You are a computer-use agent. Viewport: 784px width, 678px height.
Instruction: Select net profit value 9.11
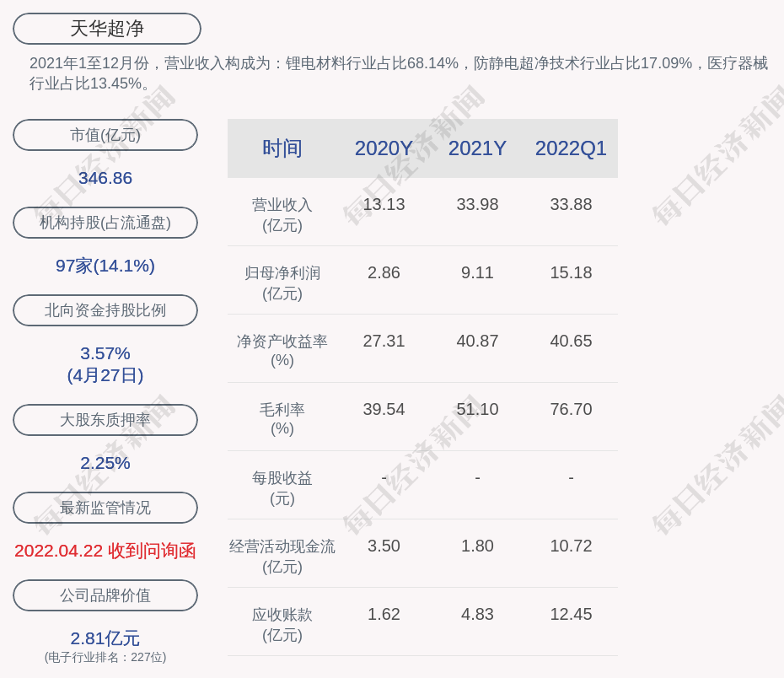tap(477, 273)
